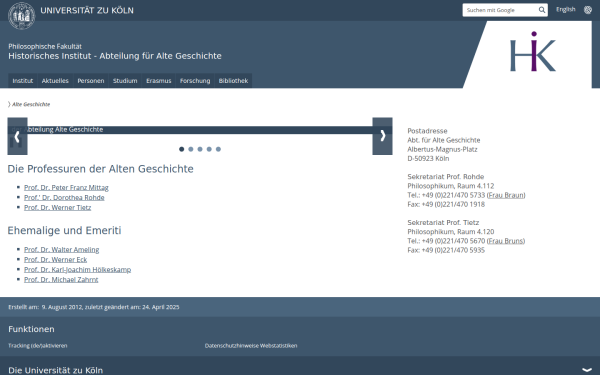The width and height of the screenshot is (600, 375).
Task: Click Philosophische Fakultät header link
Action: tap(45, 46)
